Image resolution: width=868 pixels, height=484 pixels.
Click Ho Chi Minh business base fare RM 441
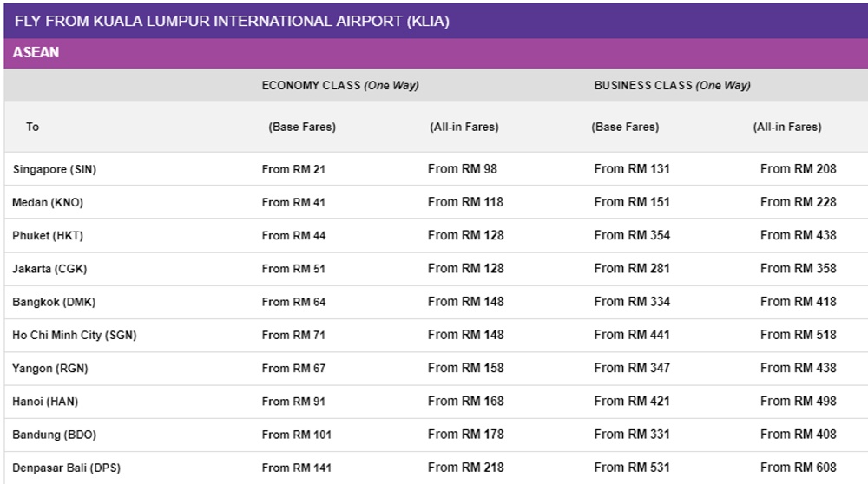click(x=632, y=335)
